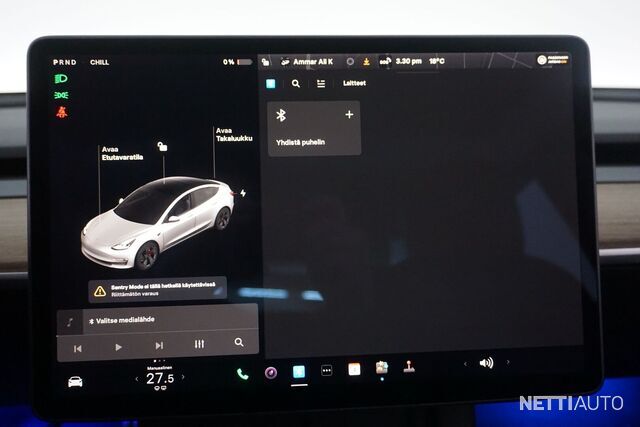This screenshot has width=640, height=427.
Task: Open the phone tab blue icon
Action: click(x=271, y=84)
